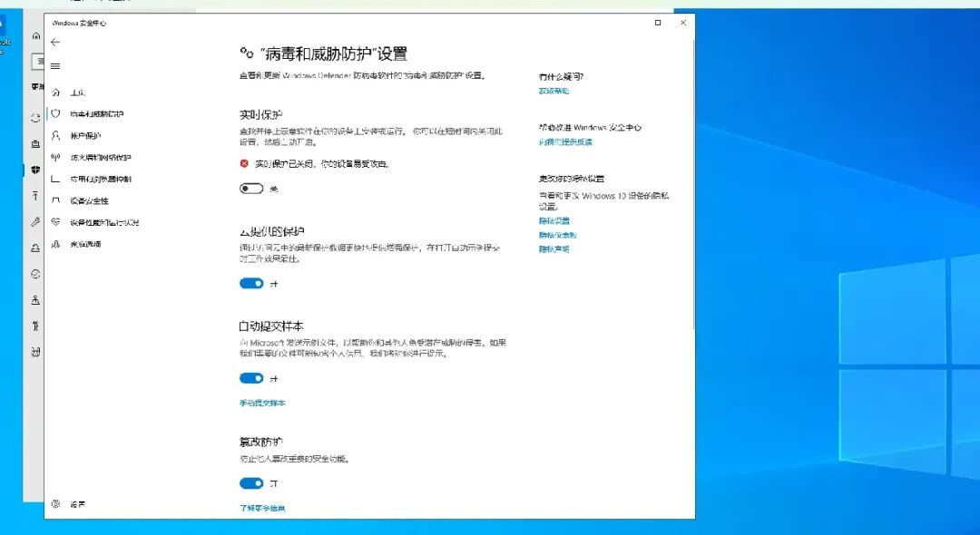Open 设备性能和运行状况 heart icon
The height and width of the screenshot is (535, 980).
[x=55, y=222]
